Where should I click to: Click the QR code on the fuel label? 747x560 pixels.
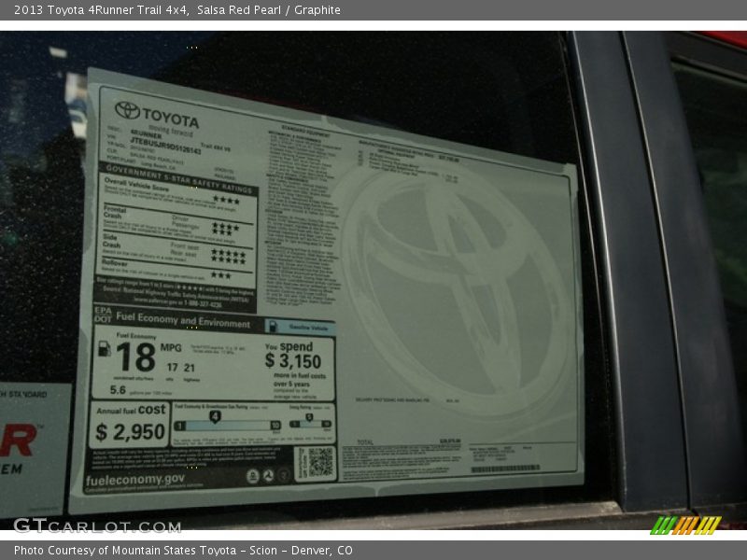(x=319, y=463)
